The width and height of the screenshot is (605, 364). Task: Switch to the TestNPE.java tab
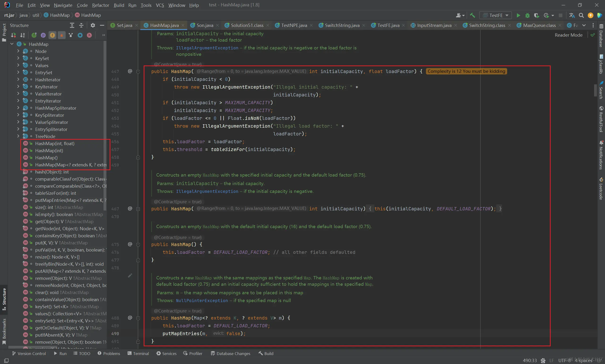coord(294,25)
